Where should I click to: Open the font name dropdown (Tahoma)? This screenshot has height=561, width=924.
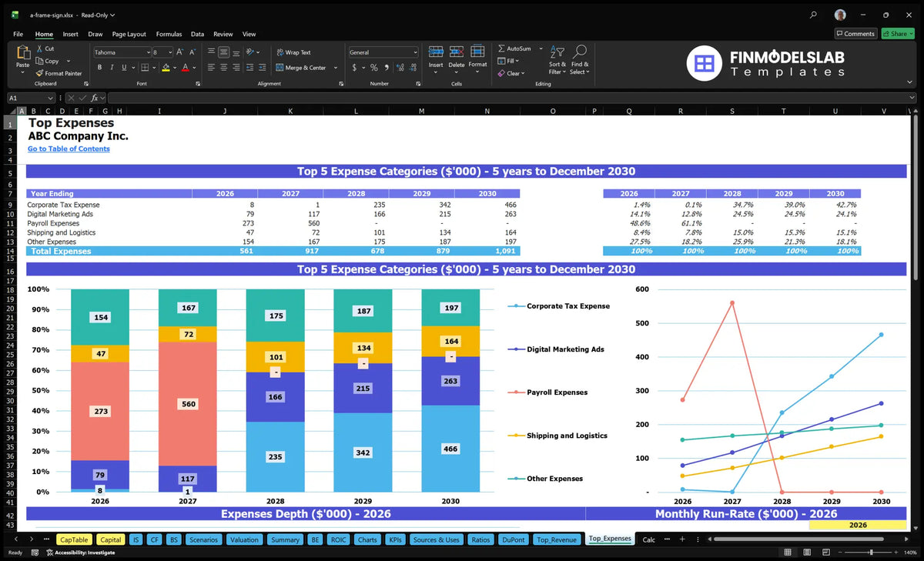coord(147,52)
